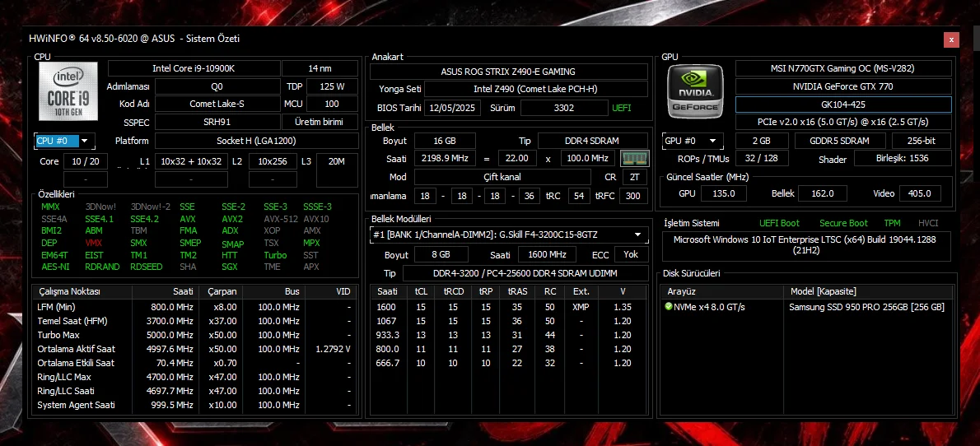
Task: Click the System Agent Saati row
Action: tap(195, 405)
